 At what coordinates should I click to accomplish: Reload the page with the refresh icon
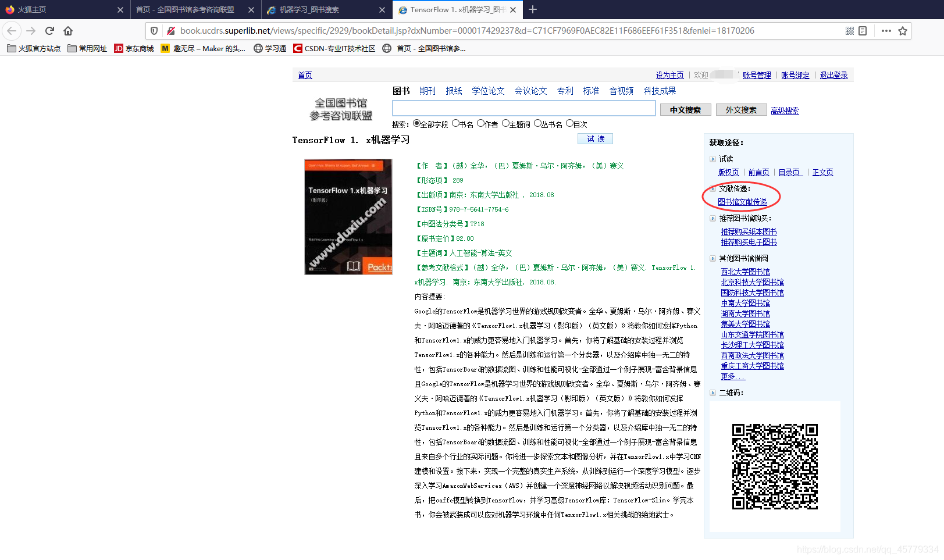pyautogui.click(x=50, y=31)
